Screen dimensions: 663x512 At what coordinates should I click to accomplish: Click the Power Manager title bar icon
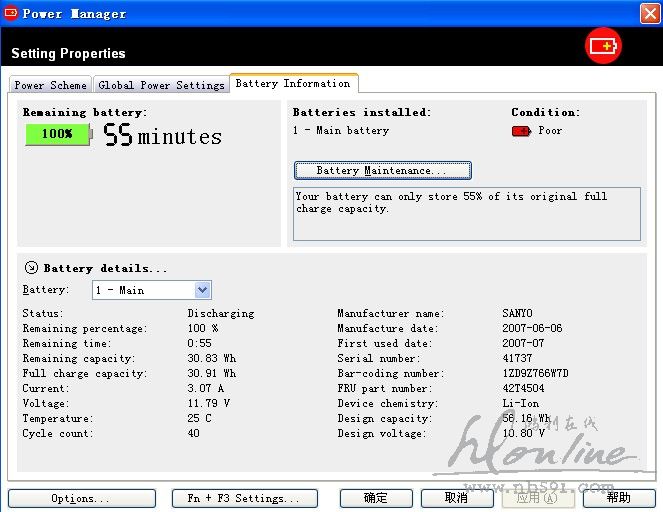(x=11, y=13)
